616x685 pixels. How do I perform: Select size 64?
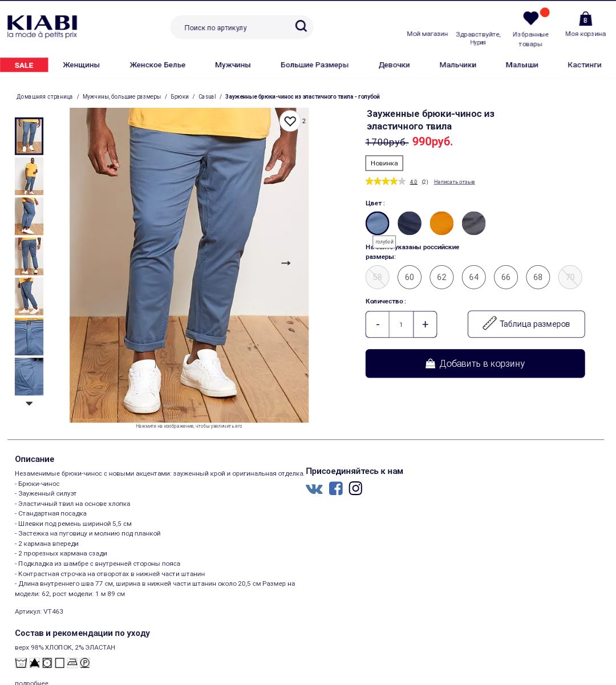474,277
